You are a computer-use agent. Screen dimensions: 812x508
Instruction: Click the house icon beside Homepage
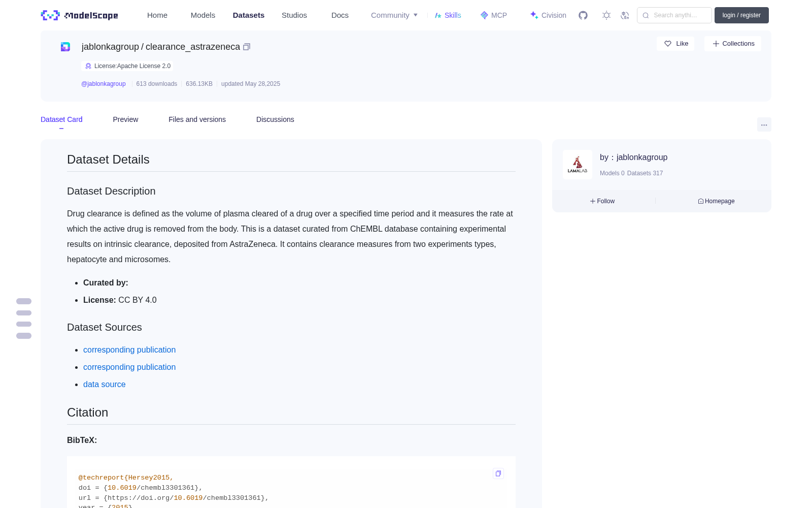701,201
